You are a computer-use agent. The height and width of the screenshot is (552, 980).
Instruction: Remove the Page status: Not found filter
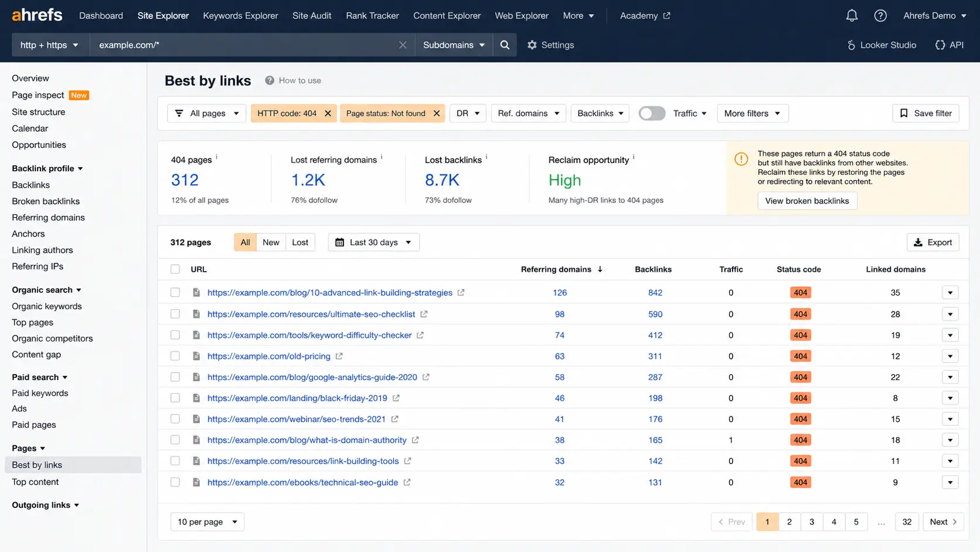tap(437, 113)
